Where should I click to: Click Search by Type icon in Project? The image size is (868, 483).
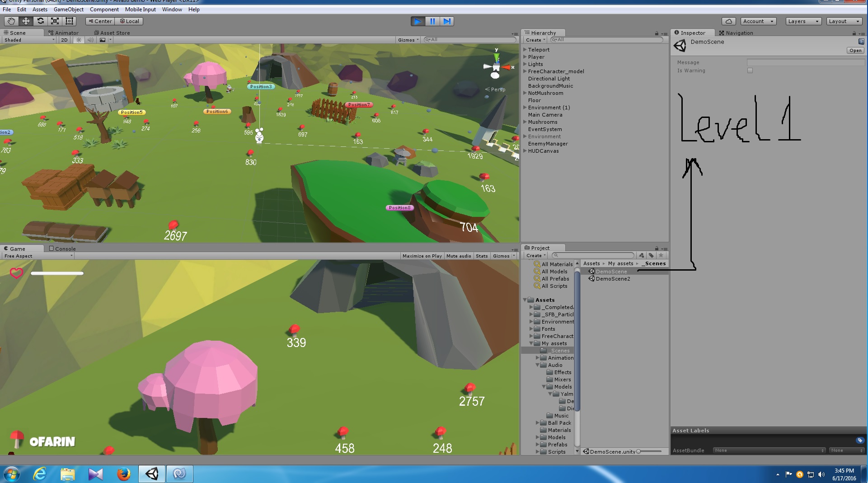tap(641, 255)
